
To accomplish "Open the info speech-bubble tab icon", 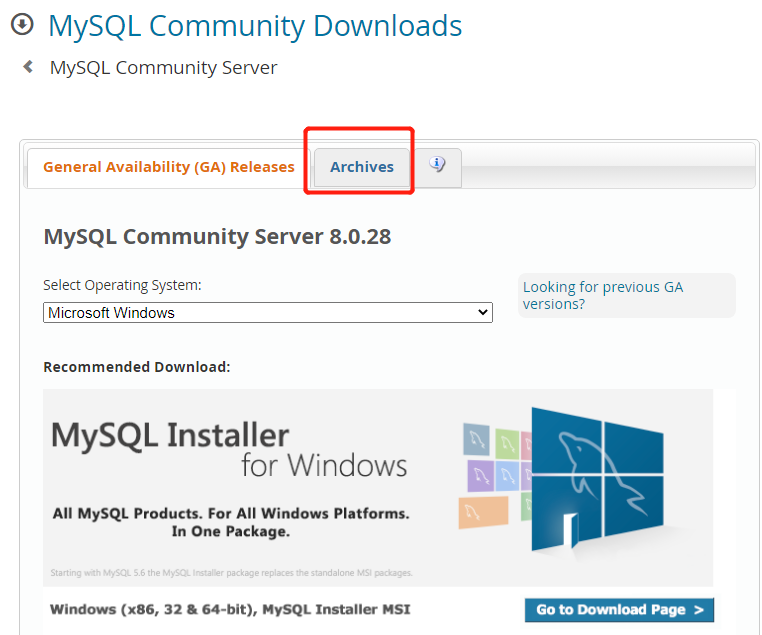I will 437,165.
